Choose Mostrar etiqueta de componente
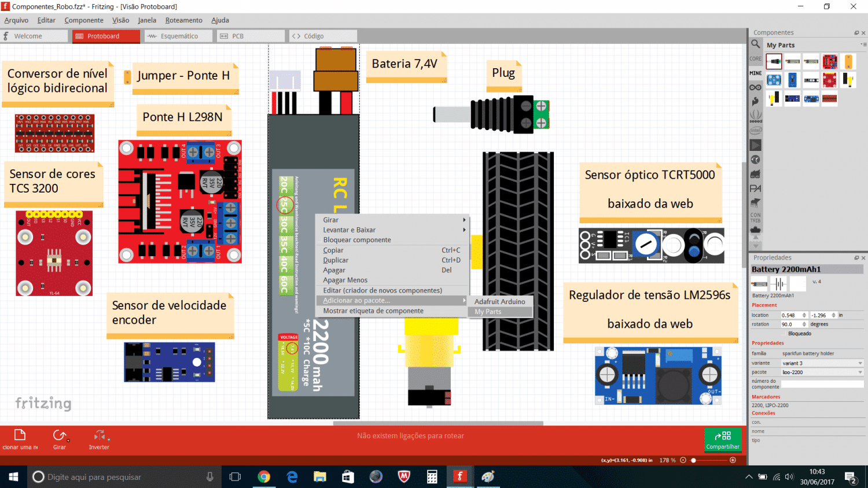Viewport: 868px width, 488px height. click(x=393, y=311)
